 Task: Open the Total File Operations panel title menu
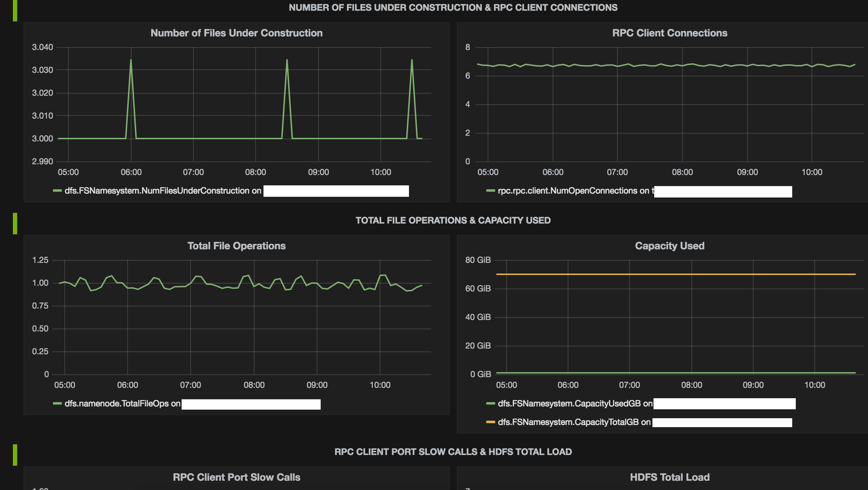click(236, 246)
